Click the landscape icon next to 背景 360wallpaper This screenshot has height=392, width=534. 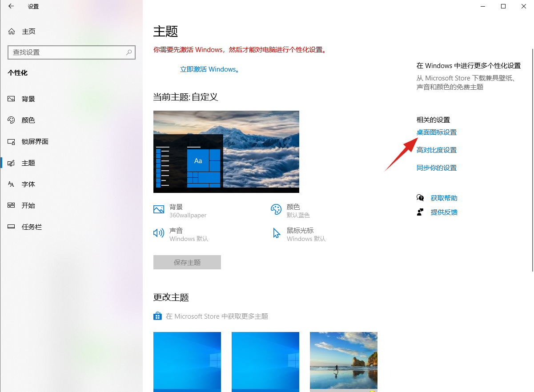159,209
